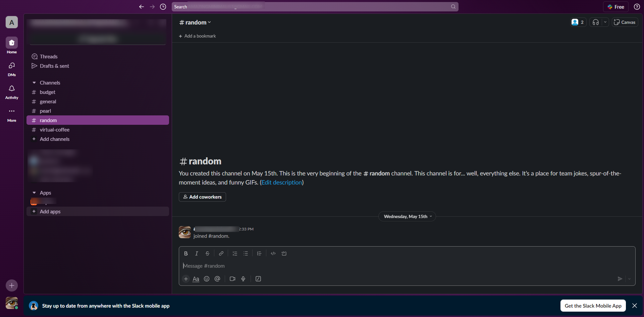
Task: Open send options dropdown arrow
Action: 630,279
